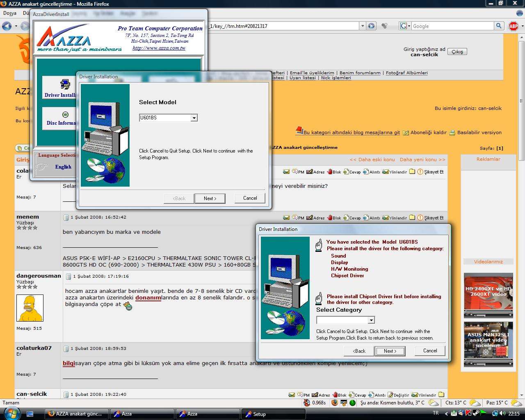Viewport: 525px width, 420px height.
Task: Click the TR language indicator in taskbar
Action: [436, 413]
